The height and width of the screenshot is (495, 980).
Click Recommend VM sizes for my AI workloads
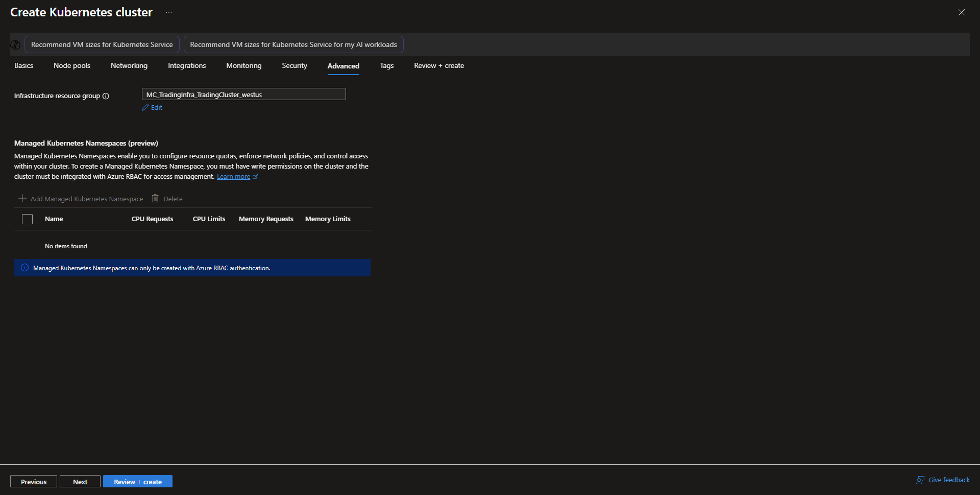click(293, 45)
